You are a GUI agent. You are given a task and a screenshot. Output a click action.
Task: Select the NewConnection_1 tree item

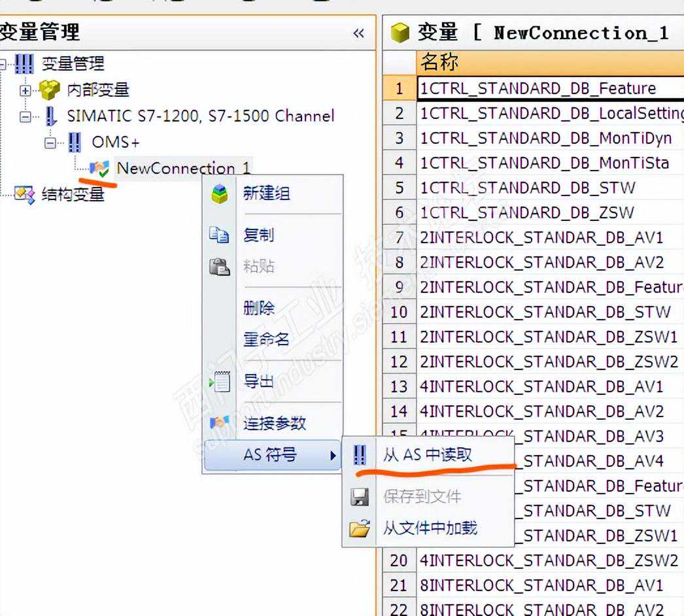[183, 168]
